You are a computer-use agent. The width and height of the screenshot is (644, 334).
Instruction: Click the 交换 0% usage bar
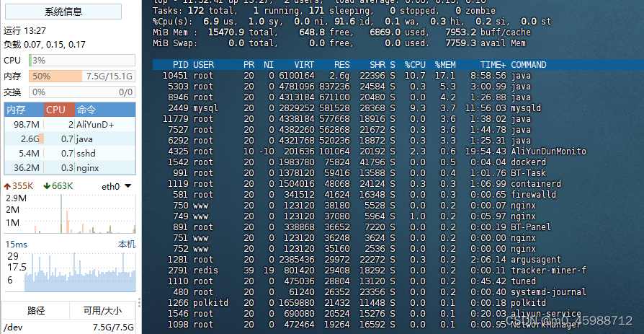[x=81, y=92]
